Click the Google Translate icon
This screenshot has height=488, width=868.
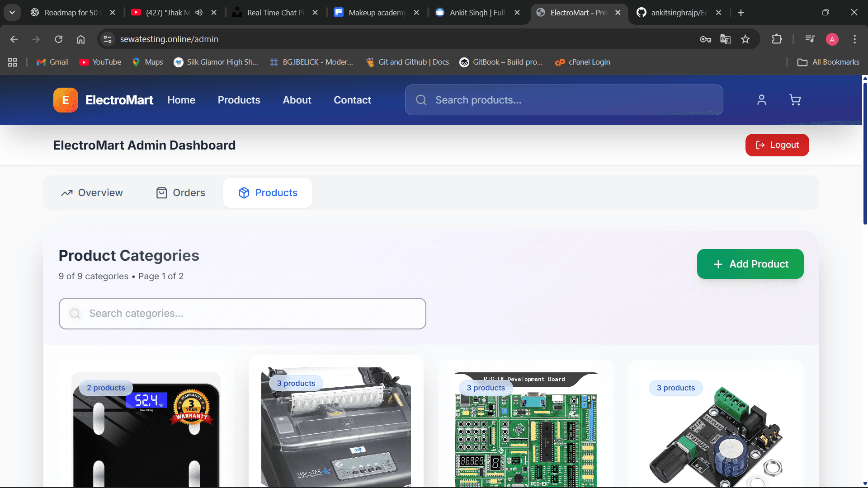point(725,39)
